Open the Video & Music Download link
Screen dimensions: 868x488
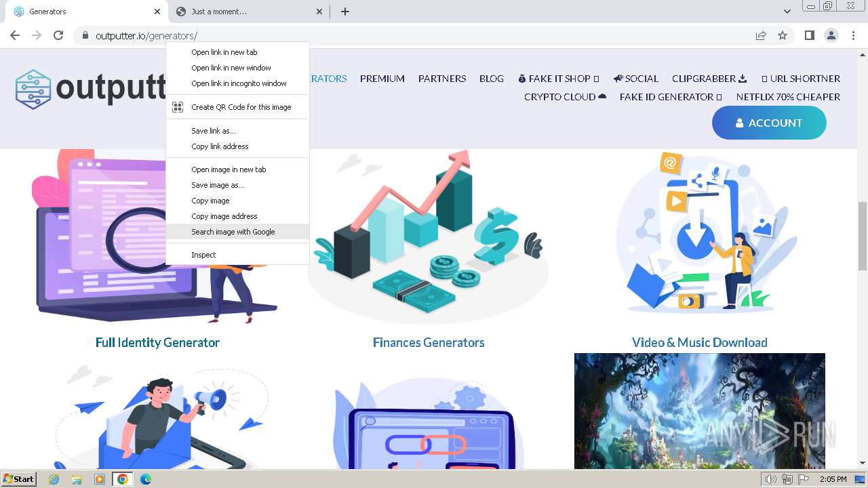pyautogui.click(x=699, y=342)
